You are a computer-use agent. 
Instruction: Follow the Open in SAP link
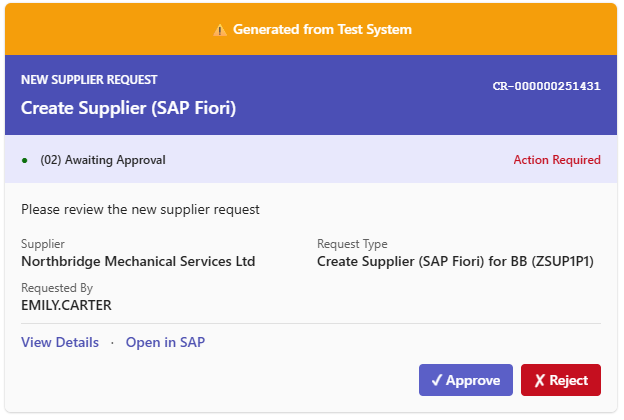pyautogui.click(x=165, y=342)
